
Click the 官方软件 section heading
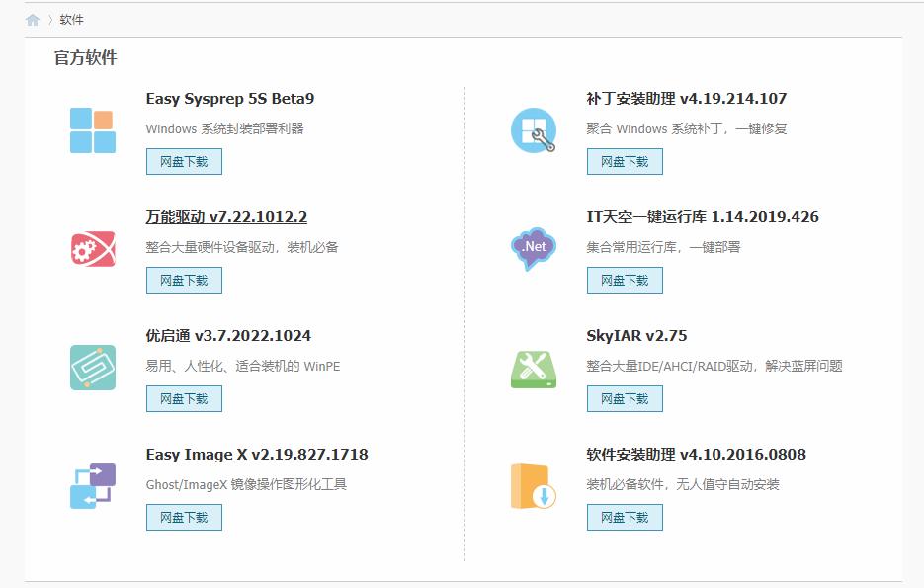pyautogui.click(x=85, y=57)
